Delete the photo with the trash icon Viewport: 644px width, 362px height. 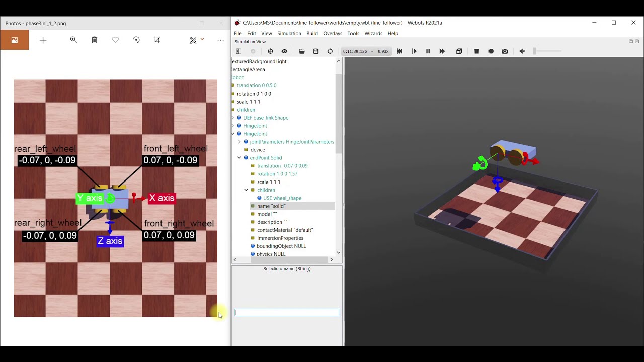[95, 40]
